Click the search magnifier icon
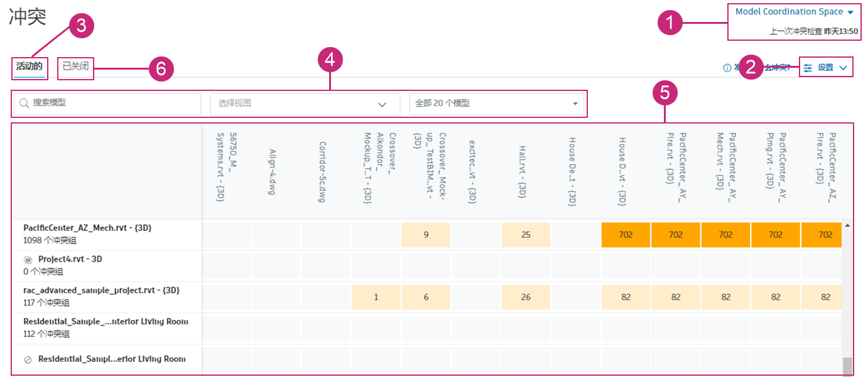 (25, 104)
